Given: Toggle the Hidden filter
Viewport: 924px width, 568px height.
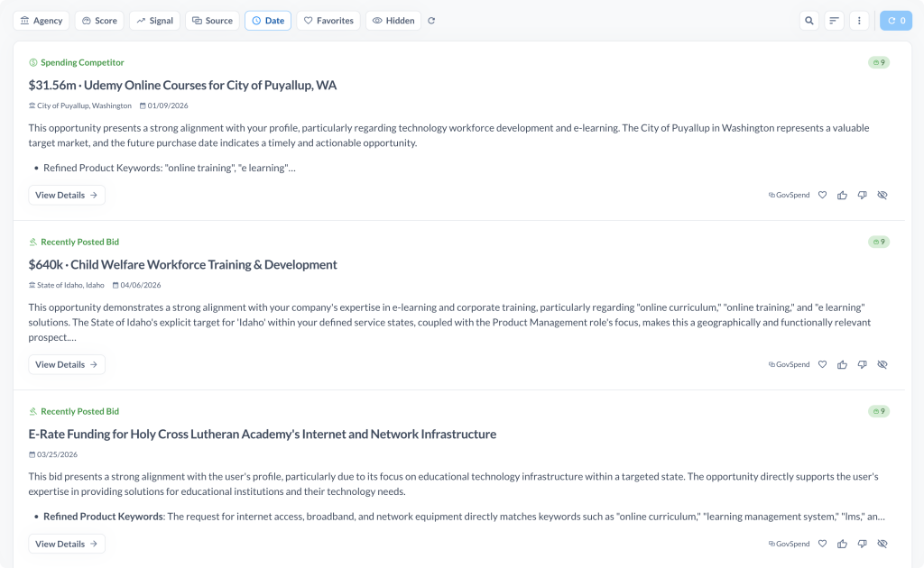Looking at the screenshot, I should [393, 21].
